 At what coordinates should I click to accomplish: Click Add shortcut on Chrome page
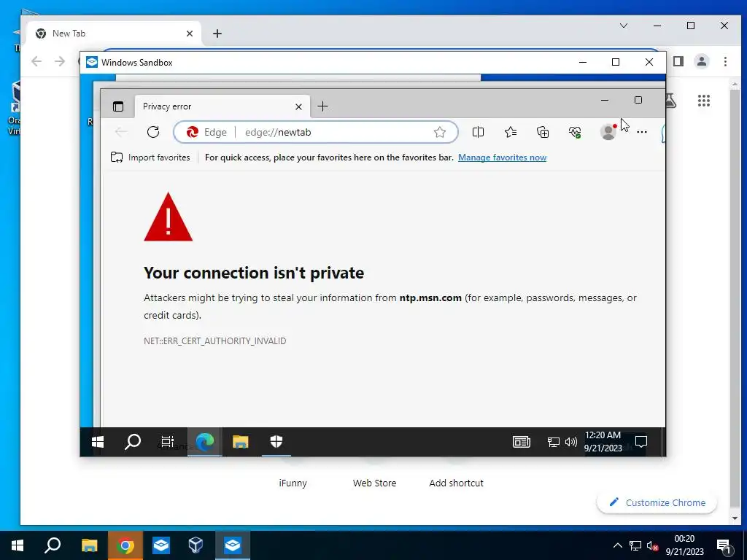pyautogui.click(x=456, y=483)
